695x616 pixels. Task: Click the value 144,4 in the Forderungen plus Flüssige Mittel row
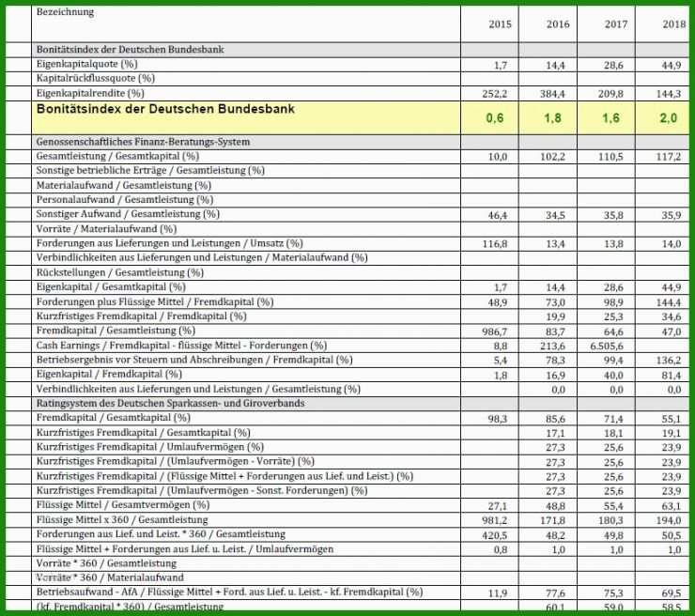[x=669, y=303]
